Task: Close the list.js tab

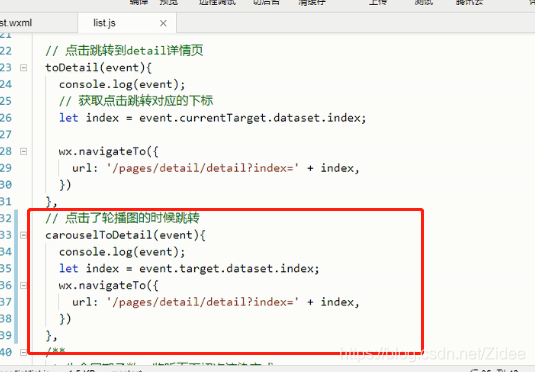Action: [163, 23]
